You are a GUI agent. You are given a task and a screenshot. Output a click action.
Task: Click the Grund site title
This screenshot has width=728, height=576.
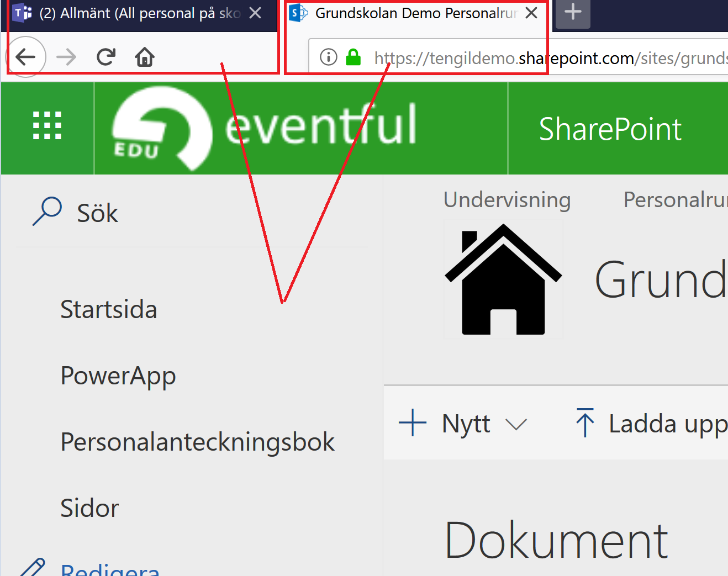click(x=661, y=279)
